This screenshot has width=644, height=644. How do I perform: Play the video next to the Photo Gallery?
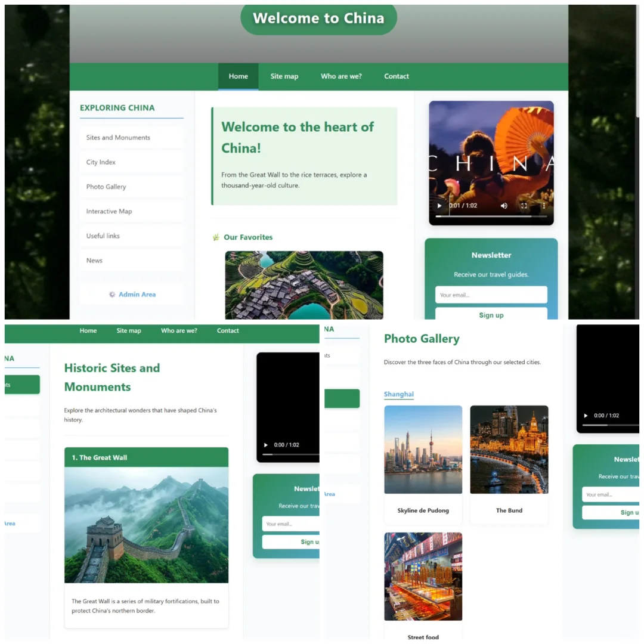(586, 416)
